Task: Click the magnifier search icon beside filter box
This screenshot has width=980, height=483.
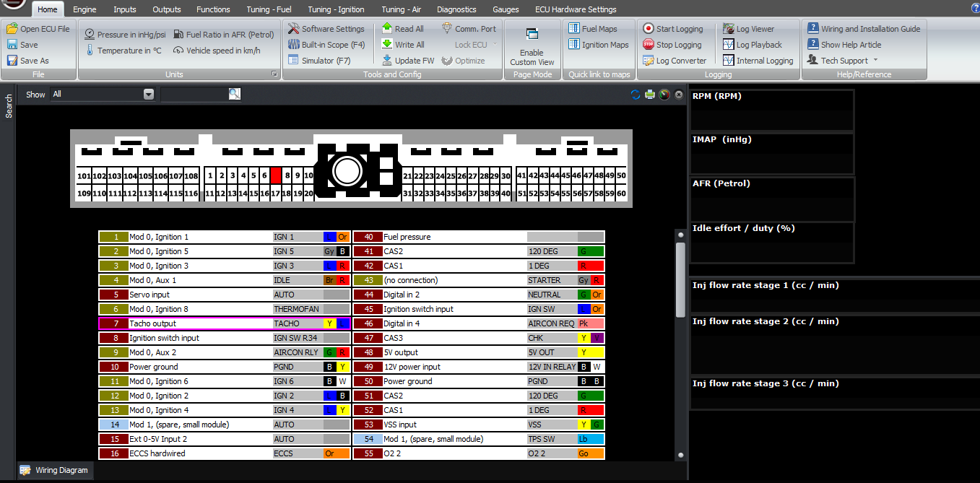Action: click(234, 94)
